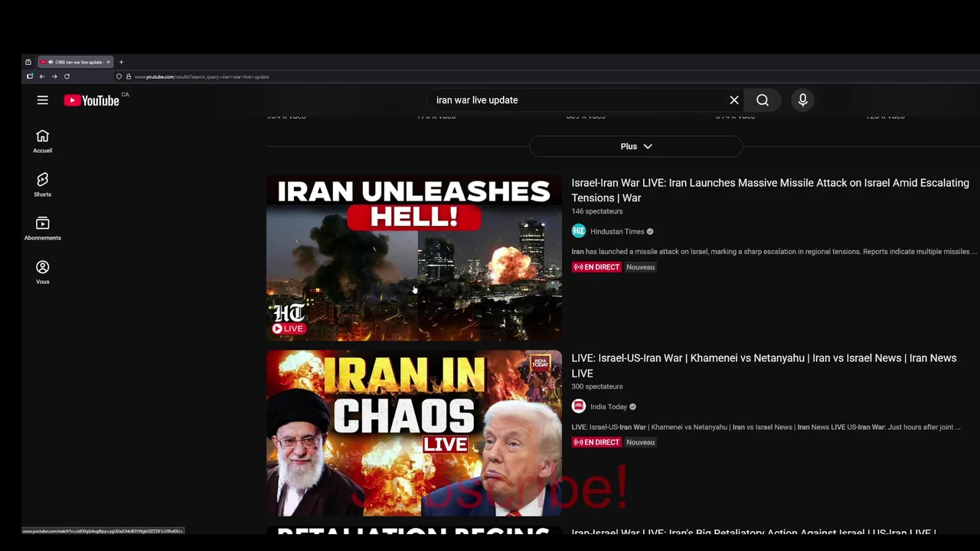This screenshot has width=980, height=551.
Task: Click the India Today channel avatar
Action: tap(579, 406)
